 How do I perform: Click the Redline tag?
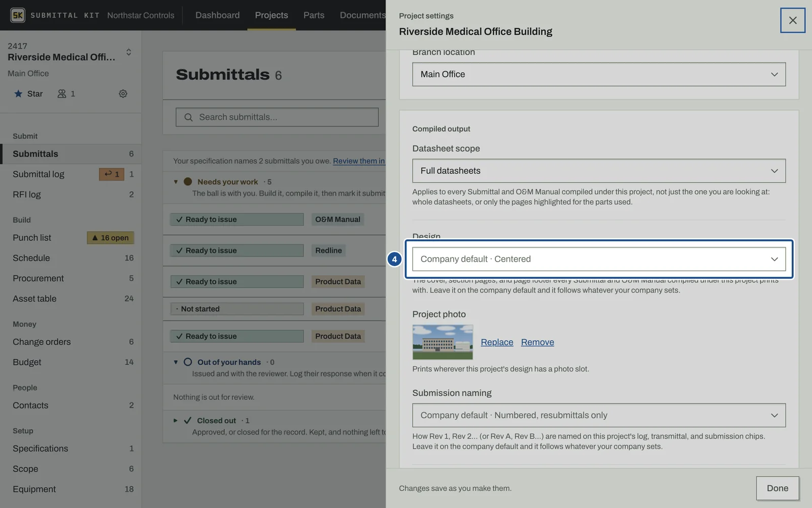[x=328, y=250]
